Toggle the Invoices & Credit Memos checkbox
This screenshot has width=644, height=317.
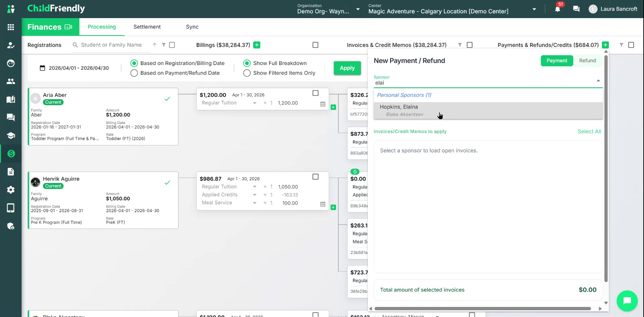470,45
